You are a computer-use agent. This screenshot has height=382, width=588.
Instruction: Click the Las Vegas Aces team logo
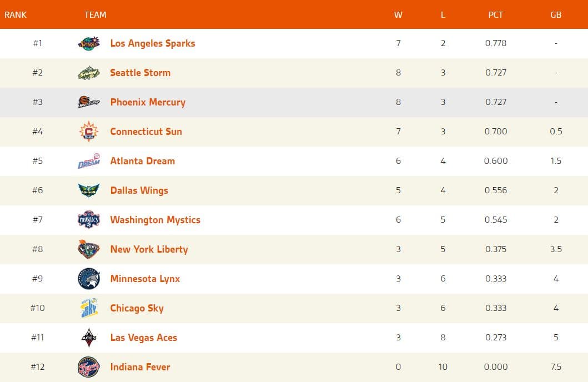pyautogui.click(x=88, y=338)
